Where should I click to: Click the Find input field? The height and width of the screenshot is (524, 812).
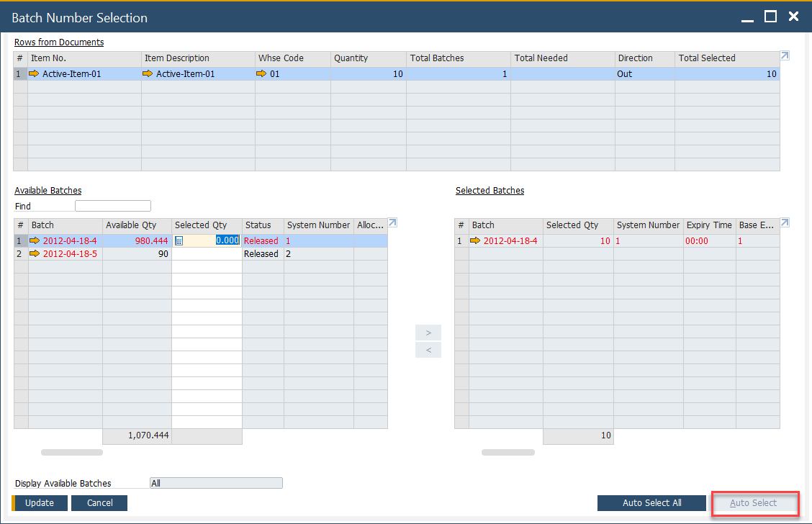(113, 206)
